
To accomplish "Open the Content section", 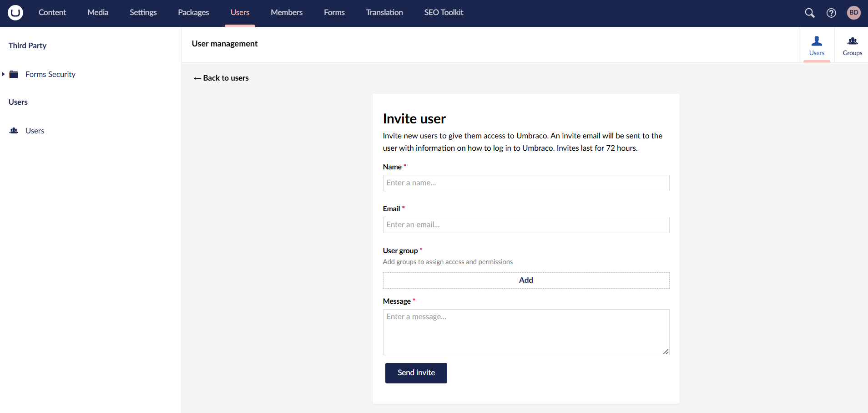I will 52,13.
